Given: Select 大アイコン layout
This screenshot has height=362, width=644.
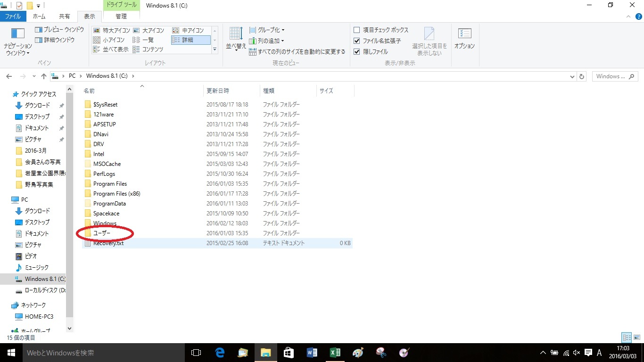Looking at the screenshot, I should (x=149, y=31).
